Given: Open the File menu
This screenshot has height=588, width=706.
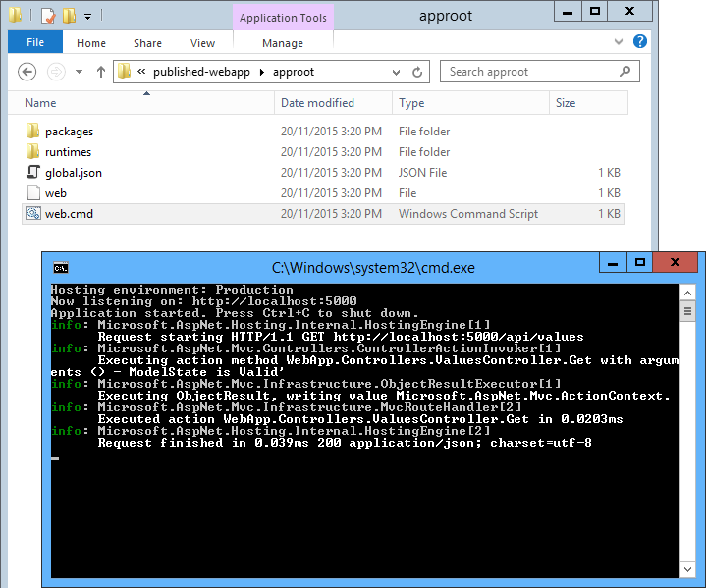Looking at the screenshot, I should click(35, 42).
